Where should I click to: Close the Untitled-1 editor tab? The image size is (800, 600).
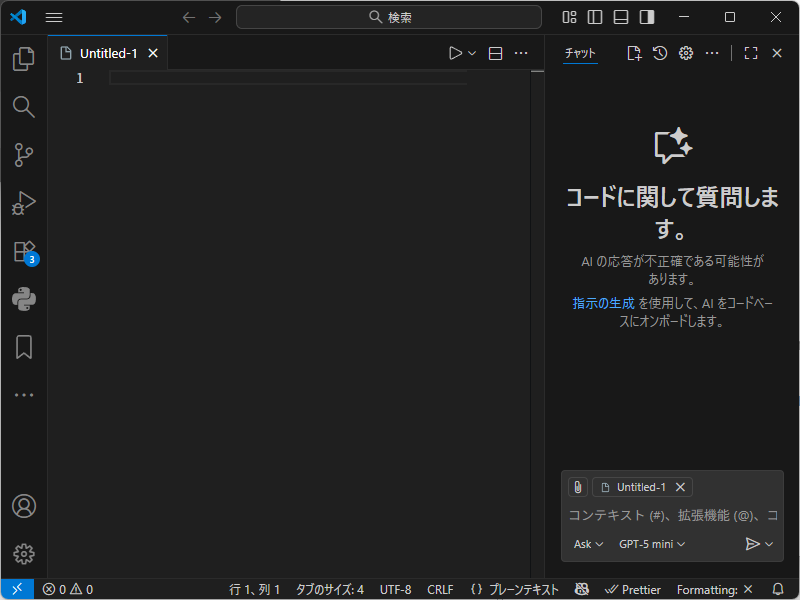[153, 53]
